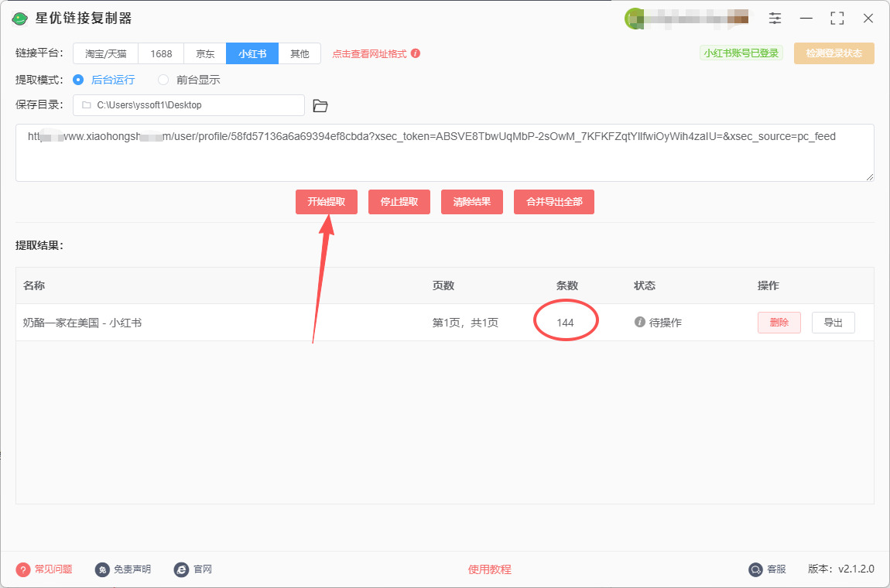The width and height of the screenshot is (890, 588).
Task: Open 免责声明 link text
Action: pyautogui.click(x=132, y=569)
